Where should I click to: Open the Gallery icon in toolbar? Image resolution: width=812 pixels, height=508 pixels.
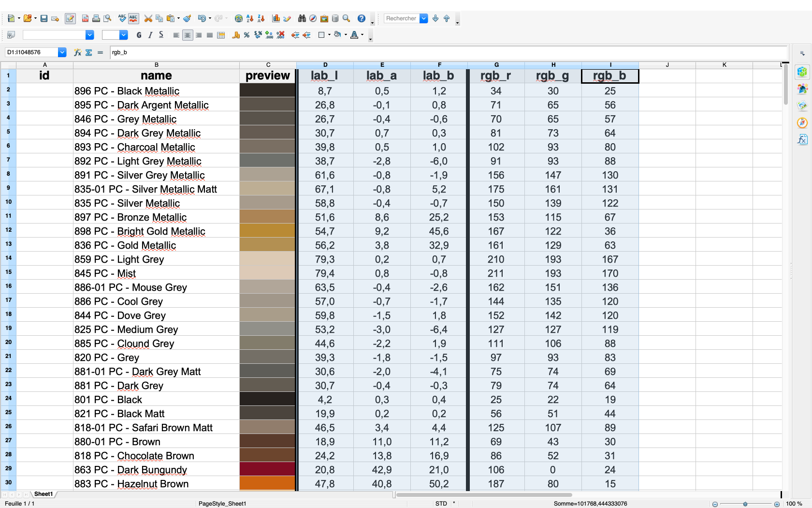point(324,18)
